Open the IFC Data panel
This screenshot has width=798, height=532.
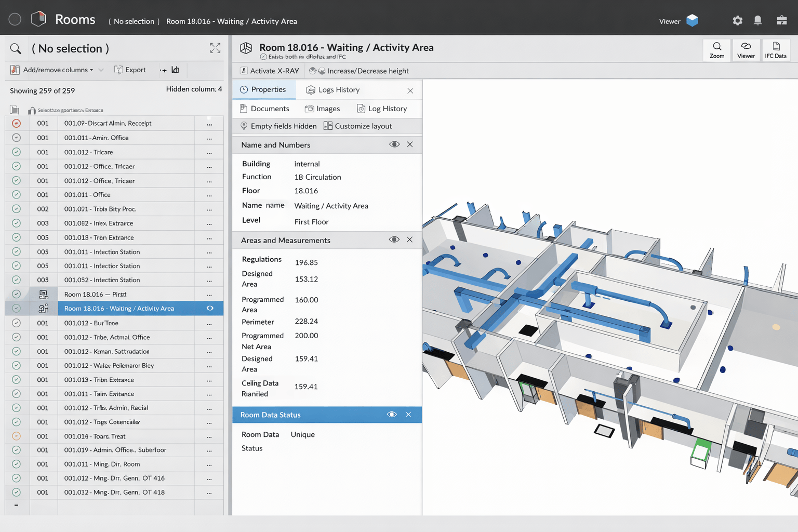click(x=775, y=50)
